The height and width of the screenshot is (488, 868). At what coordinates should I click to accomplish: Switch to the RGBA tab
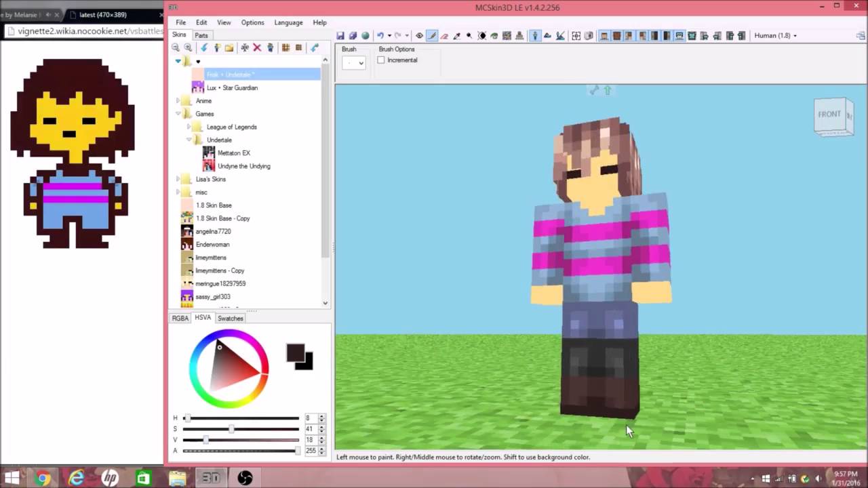[x=180, y=318]
